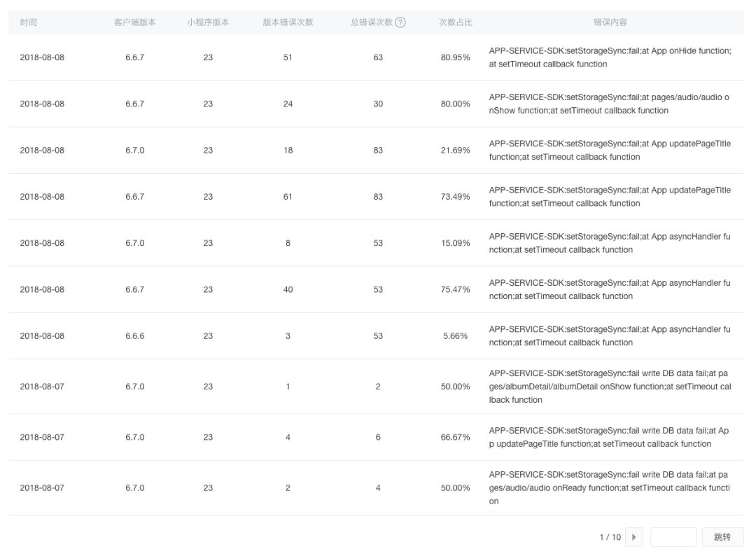Click client version 6.6.6 cell
The width and height of the screenshot is (756, 554).
pos(135,336)
